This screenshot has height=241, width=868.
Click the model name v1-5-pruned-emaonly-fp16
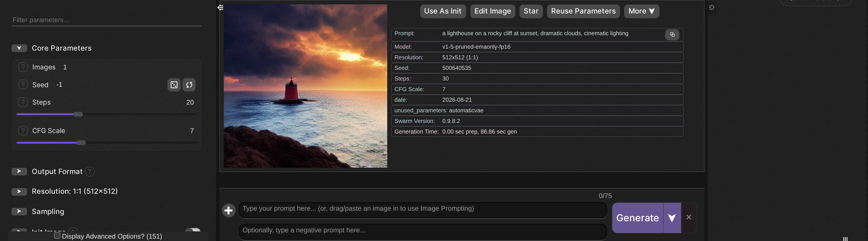pos(476,47)
